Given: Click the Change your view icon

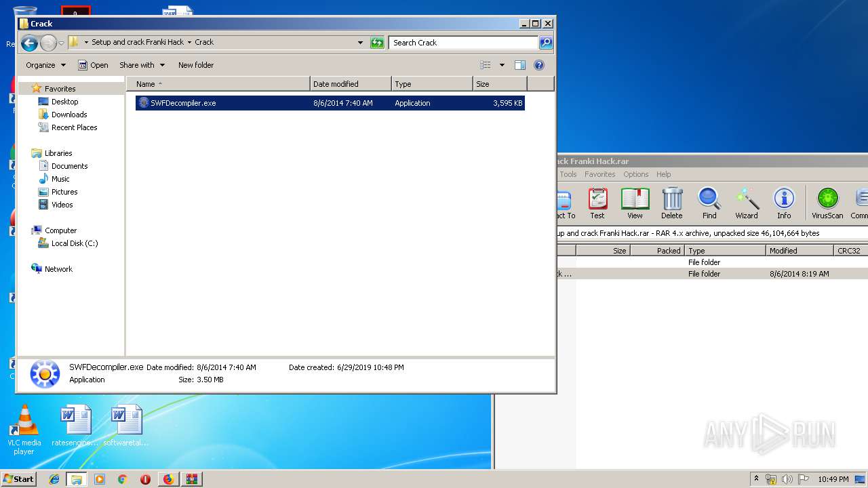Looking at the screenshot, I should point(486,65).
